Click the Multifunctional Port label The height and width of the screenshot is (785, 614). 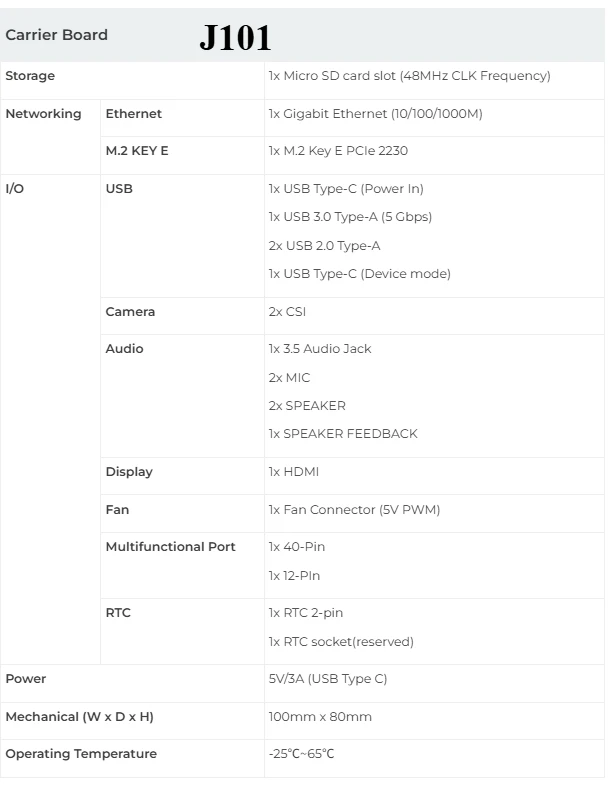click(x=171, y=547)
